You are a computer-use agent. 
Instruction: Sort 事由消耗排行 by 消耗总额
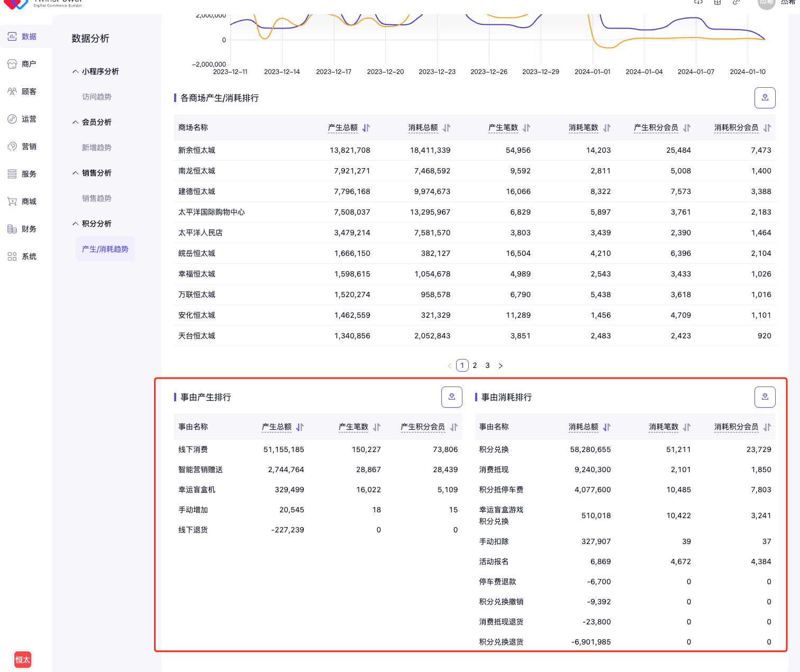click(607, 427)
